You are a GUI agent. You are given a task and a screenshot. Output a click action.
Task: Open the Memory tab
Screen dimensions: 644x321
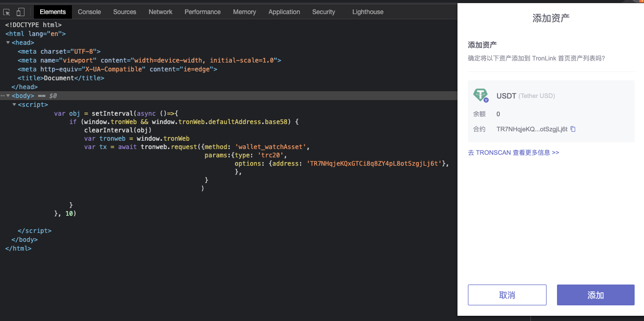pyautogui.click(x=244, y=11)
